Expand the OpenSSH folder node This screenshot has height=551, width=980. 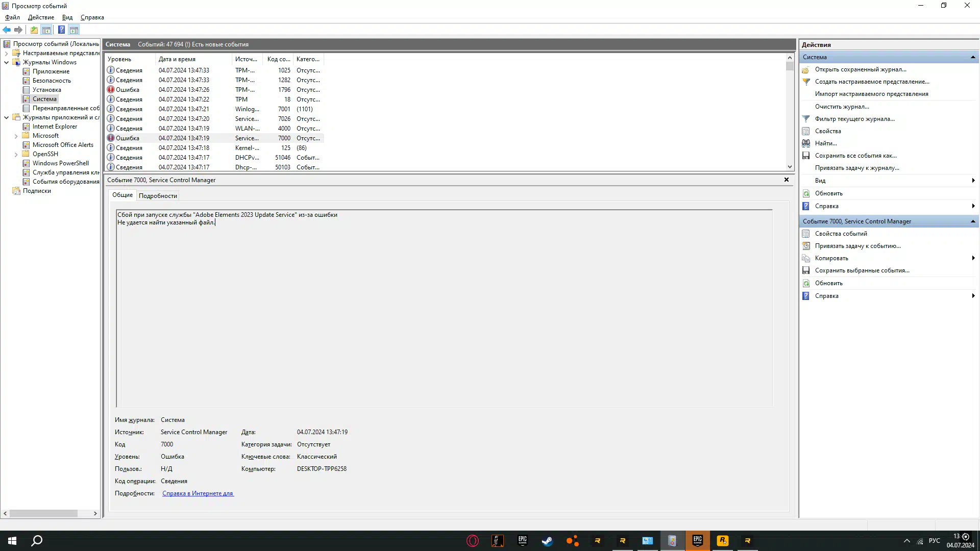click(x=16, y=155)
